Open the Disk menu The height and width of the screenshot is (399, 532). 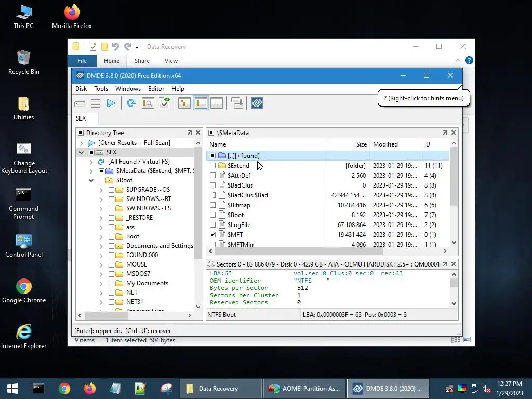pos(81,88)
